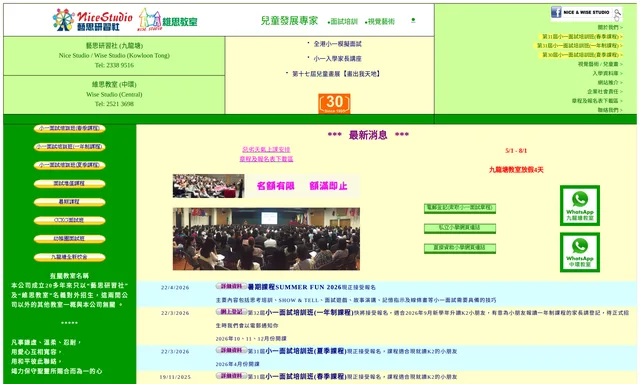The height and width of the screenshot is (384, 640).
Task: Click 網上登記 button for 第32屆 course
Action: (x=231, y=312)
